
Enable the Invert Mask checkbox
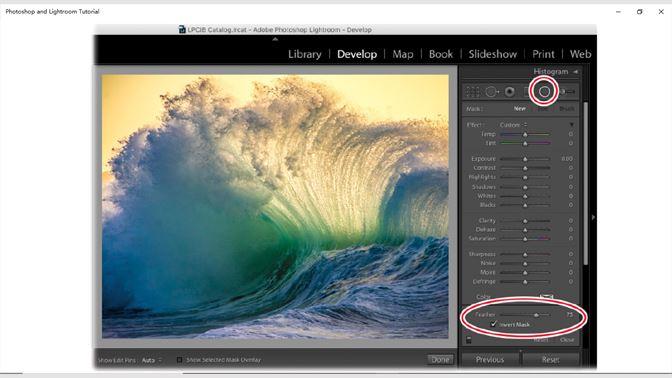(x=493, y=324)
